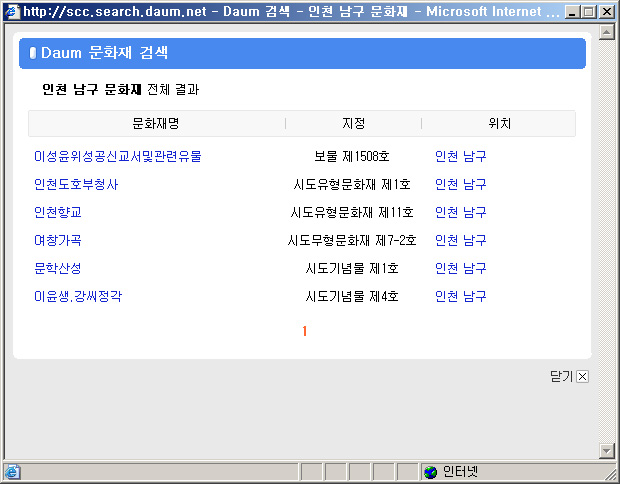The width and height of the screenshot is (620, 484).
Task: Click the 시도기념물 제4호 designation text
Action: (352, 296)
